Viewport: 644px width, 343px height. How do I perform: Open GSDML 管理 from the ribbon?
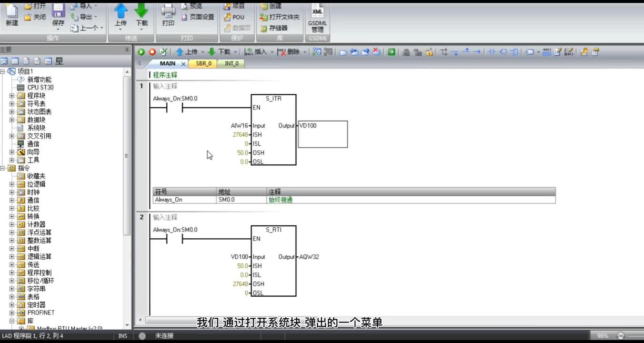click(x=317, y=18)
